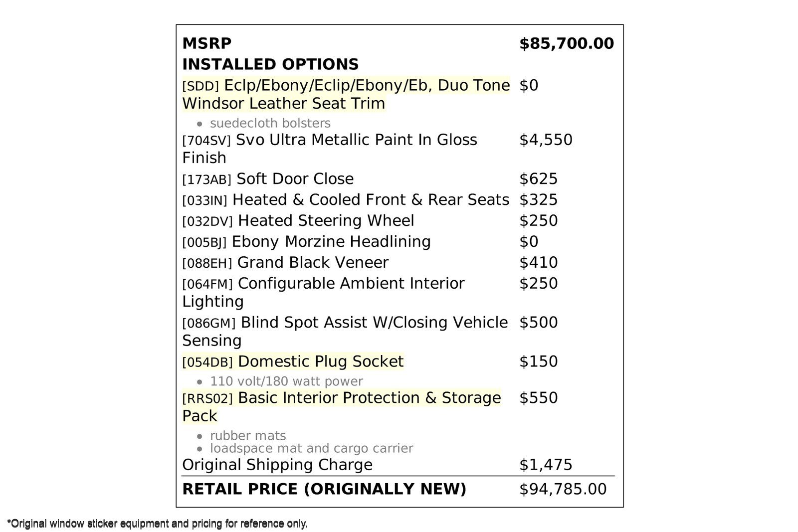Viewport: 798px width, 532px height.
Task: Select Configurable Ambient Interior Lighting option
Action: 324,284
